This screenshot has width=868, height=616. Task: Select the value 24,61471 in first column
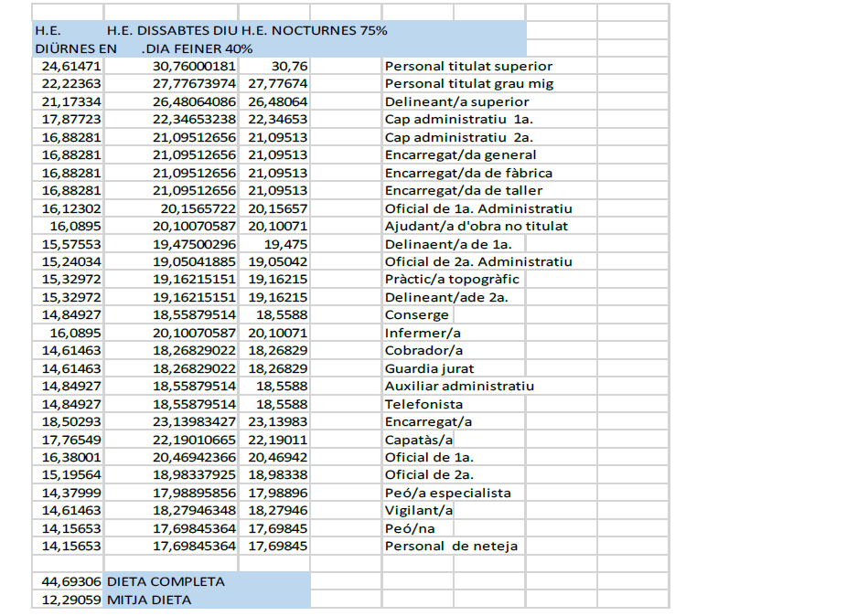pyautogui.click(x=71, y=66)
